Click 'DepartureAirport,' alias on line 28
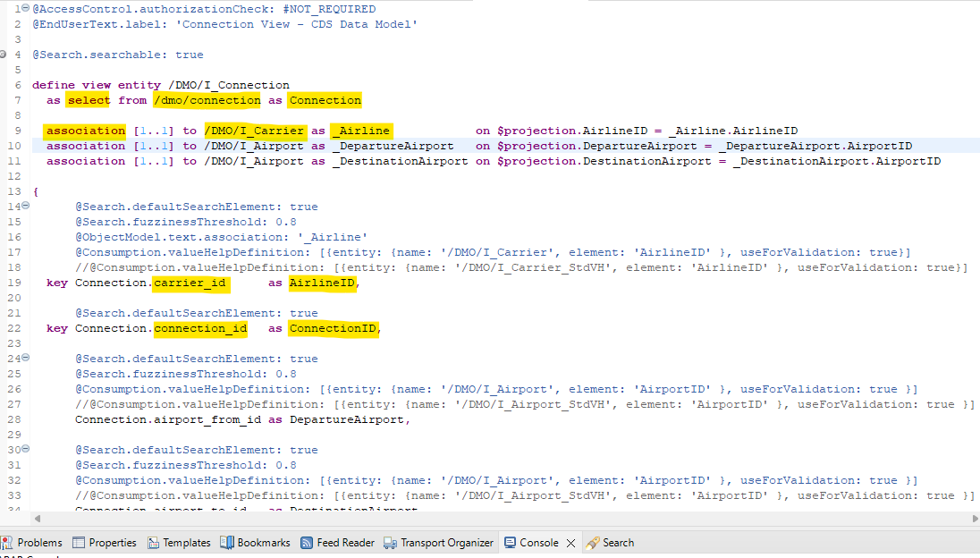Viewport: 980px width, 558px height. point(350,420)
